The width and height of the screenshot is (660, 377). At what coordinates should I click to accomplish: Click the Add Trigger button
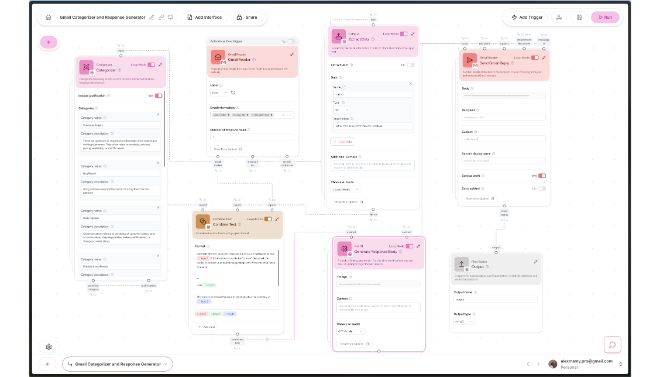527,17
